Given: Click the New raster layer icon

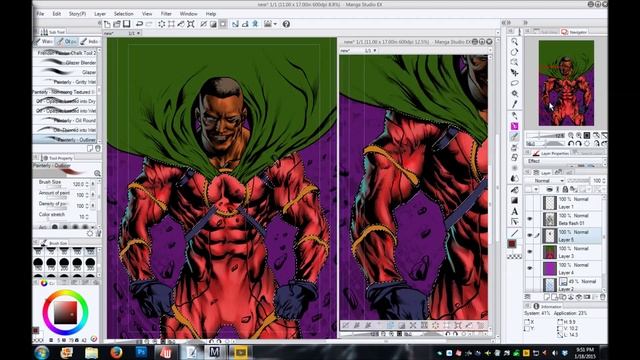Looking at the screenshot, I should tap(547, 297).
